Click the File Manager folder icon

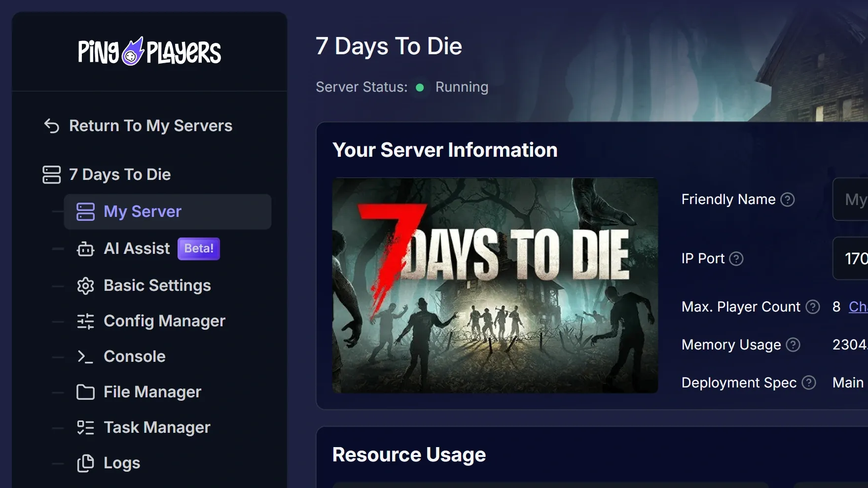pyautogui.click(x=85, y=392)
